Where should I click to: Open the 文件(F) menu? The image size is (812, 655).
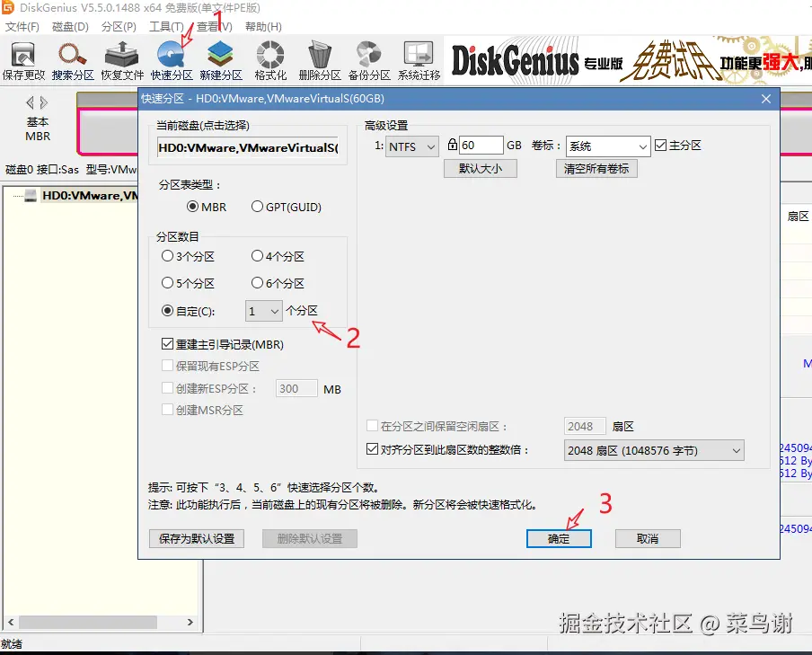[x=22, y=26]
